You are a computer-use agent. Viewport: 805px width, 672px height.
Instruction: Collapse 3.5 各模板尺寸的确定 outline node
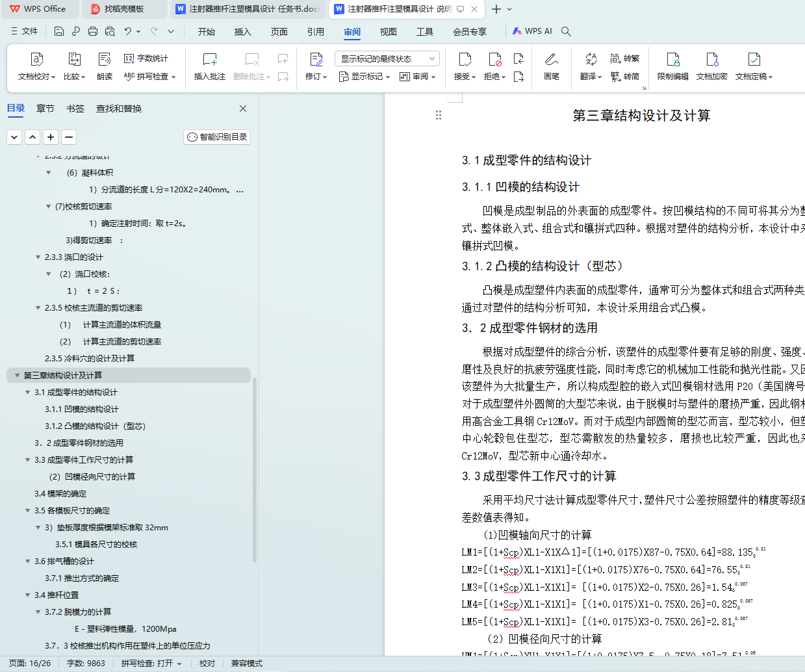pos(28,511)
